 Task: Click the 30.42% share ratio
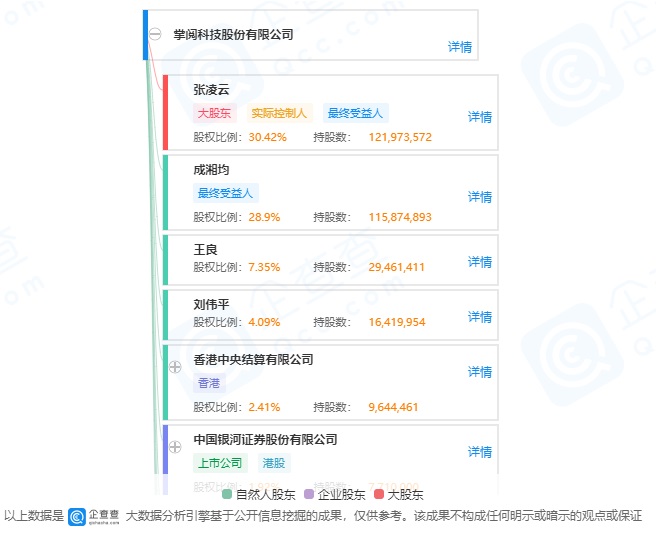pyautogui.click(x=267, y=137)
